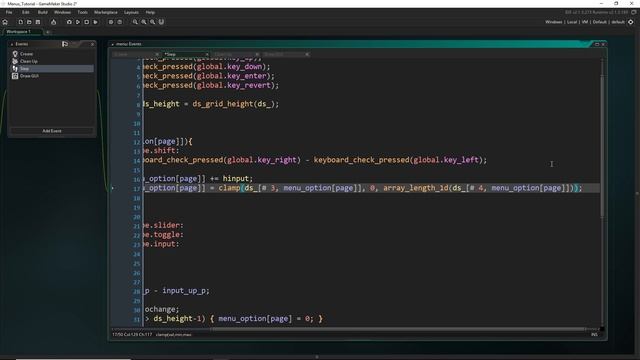
Task: Open the Edit menu
Action: 25,12
